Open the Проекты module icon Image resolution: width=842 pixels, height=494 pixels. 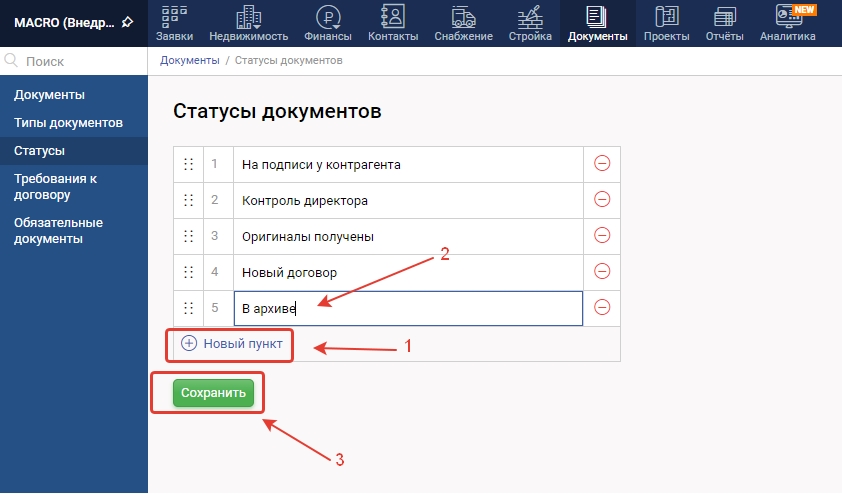(666, 17)
